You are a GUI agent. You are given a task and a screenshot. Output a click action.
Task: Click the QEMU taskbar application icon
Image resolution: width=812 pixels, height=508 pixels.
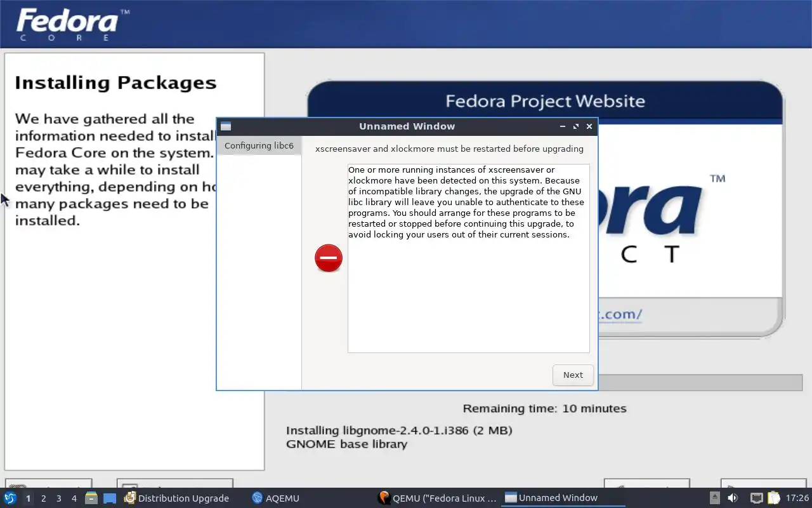(383, 498)
